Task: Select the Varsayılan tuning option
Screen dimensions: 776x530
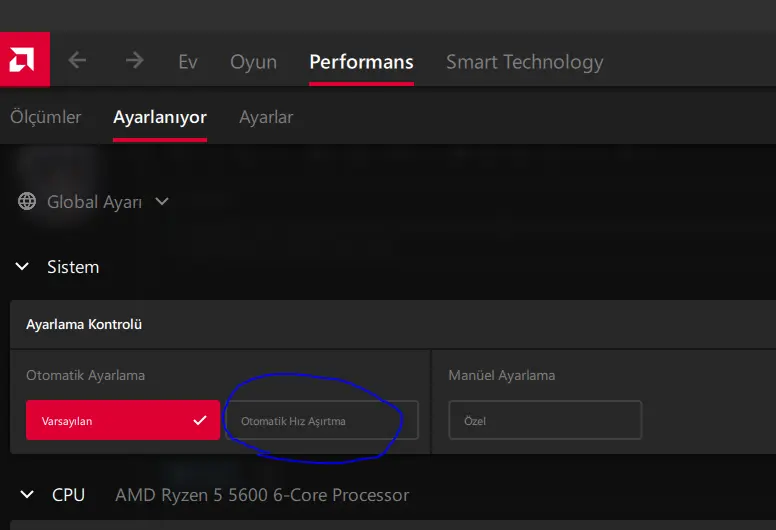Action: (123, 420)
